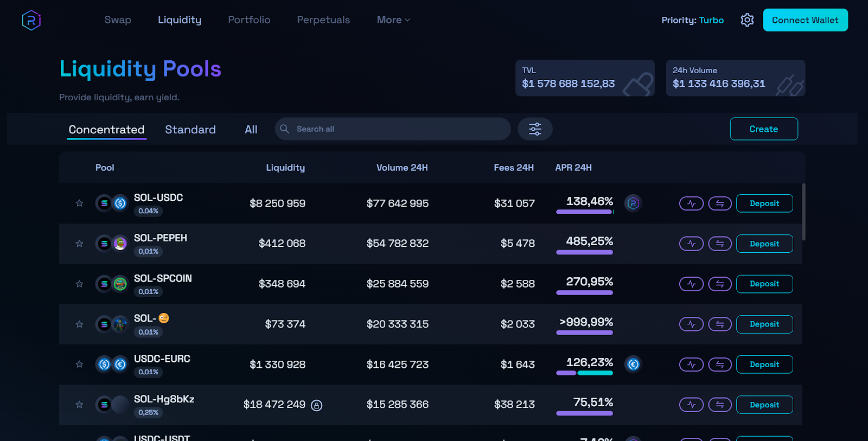Viewport: 868px width, 441px height.
Task: Click the USDC-EURC APR breakdown bar
Action: coord(585,373)
